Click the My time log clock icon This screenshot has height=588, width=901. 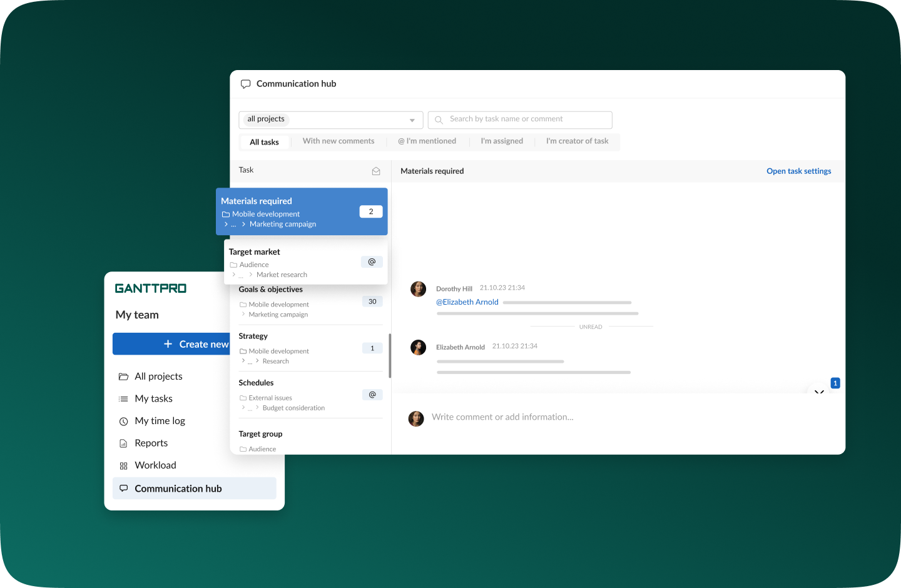tap(123, 422)
